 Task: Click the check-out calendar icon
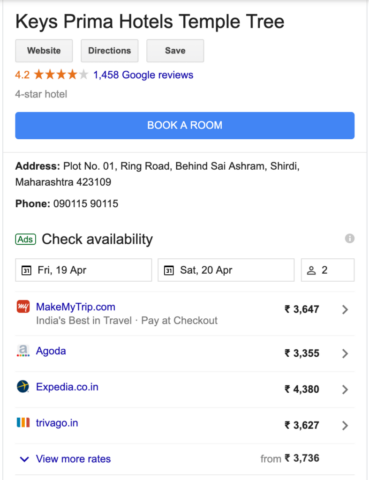[169, 270]
